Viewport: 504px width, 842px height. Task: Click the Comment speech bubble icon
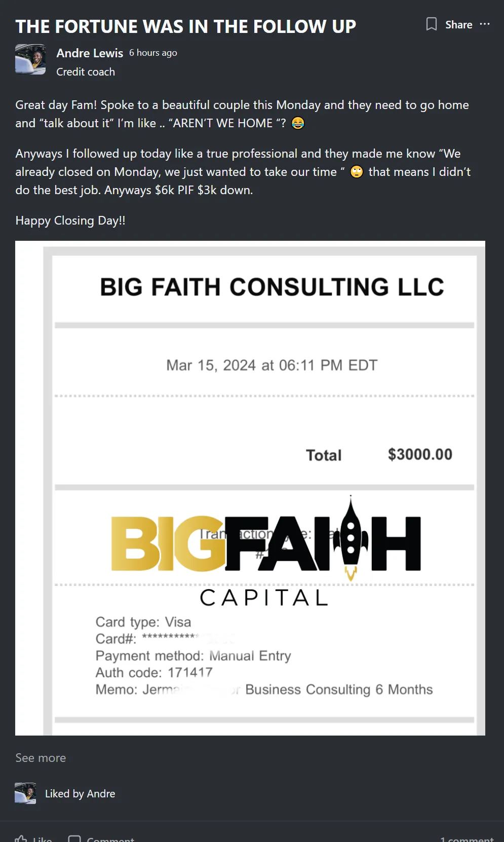(74, 838)
